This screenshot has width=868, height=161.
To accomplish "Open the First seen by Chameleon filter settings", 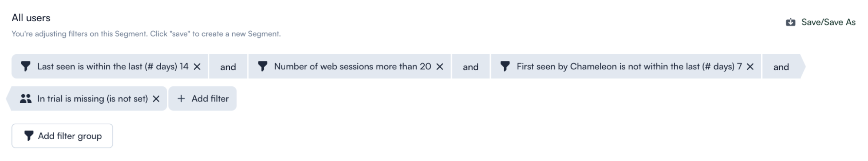I will [629, 66].
